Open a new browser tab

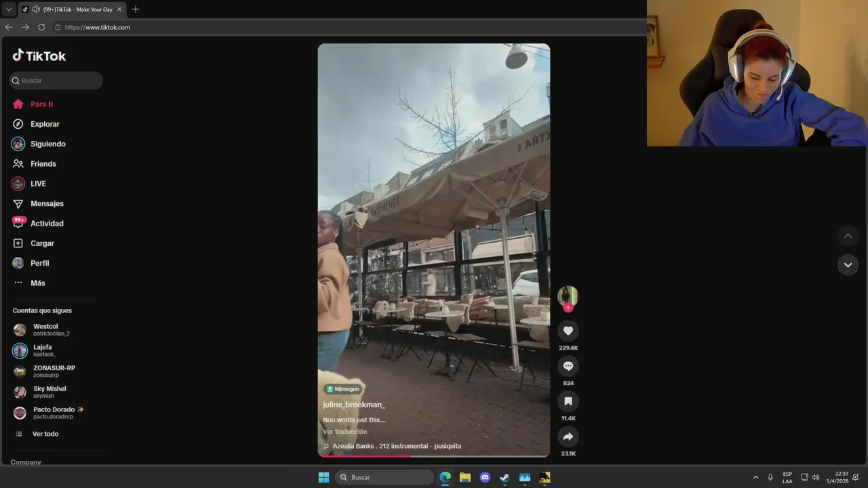click(135, 9)
